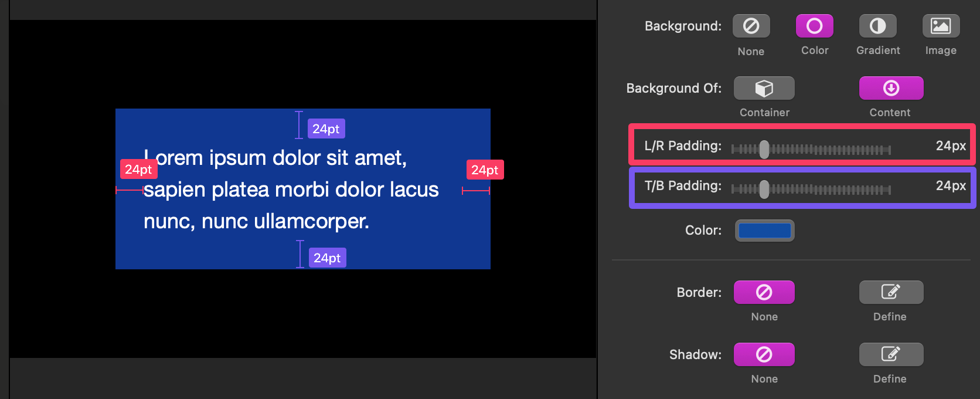Click the right red 24pt padding label
980x399 pixels.
[x=485, y=170]
